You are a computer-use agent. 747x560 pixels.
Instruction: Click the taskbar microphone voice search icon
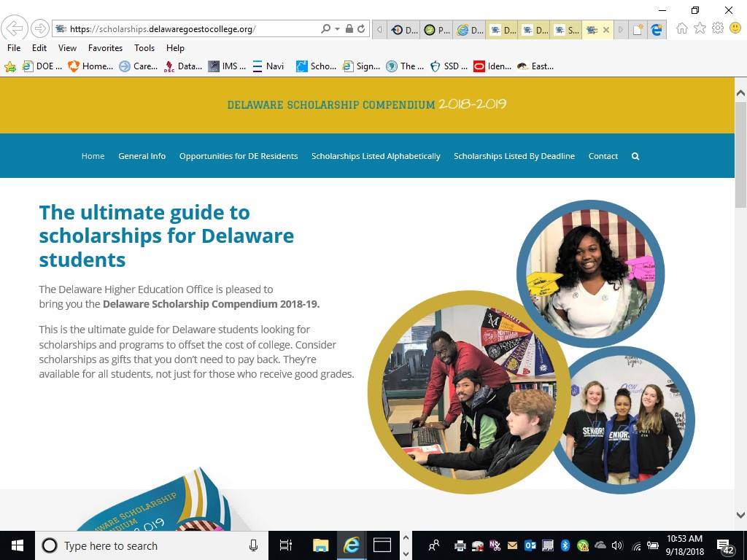253,545
